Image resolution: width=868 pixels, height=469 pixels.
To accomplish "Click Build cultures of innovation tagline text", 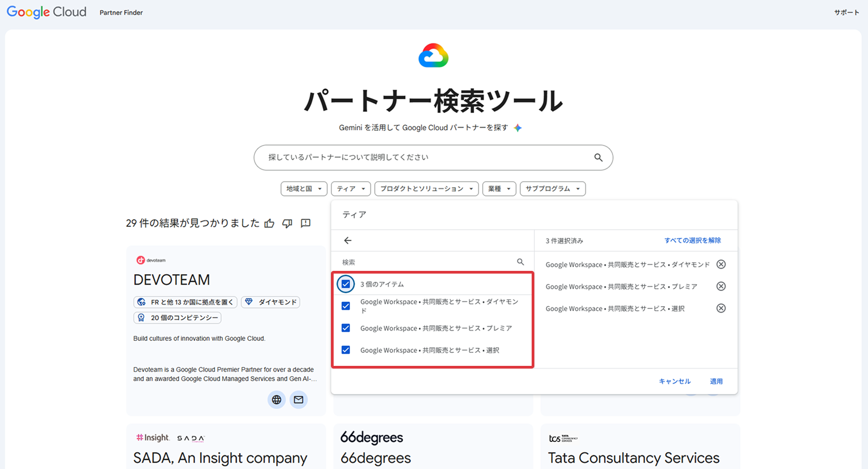I will 199,339.
